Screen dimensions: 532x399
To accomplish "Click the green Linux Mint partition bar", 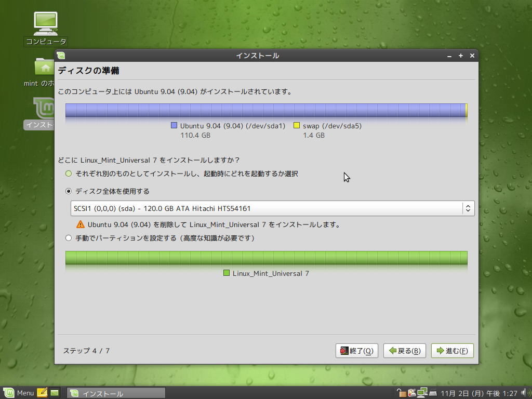I will [267, 258].
